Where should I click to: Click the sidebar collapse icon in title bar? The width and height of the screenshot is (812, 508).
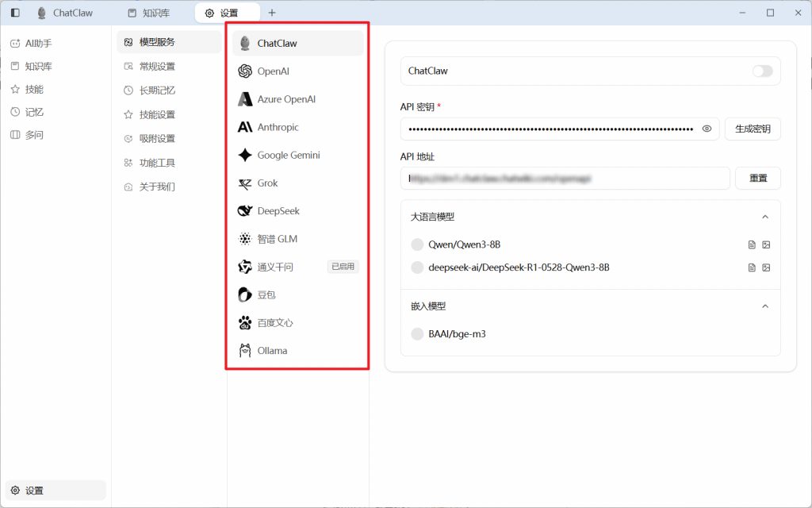tap(15, 13)
